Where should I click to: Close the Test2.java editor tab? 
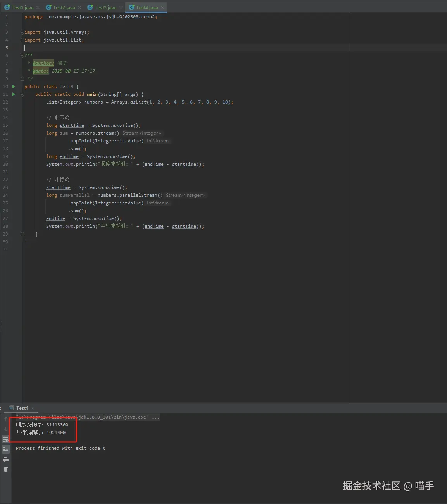[79, 7]
